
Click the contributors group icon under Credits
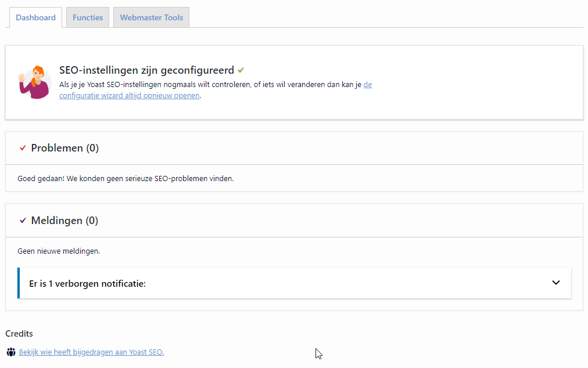(11, 352)
